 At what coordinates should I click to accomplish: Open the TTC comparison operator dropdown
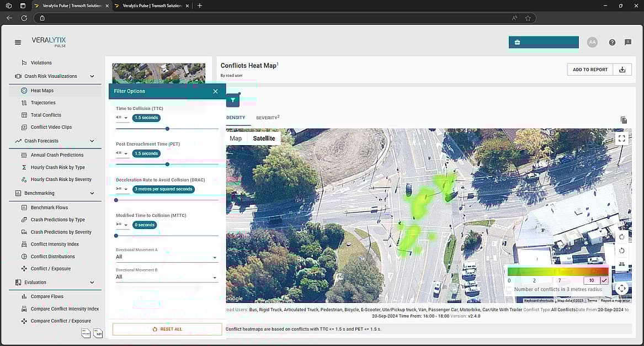click(x=122, y=118)
